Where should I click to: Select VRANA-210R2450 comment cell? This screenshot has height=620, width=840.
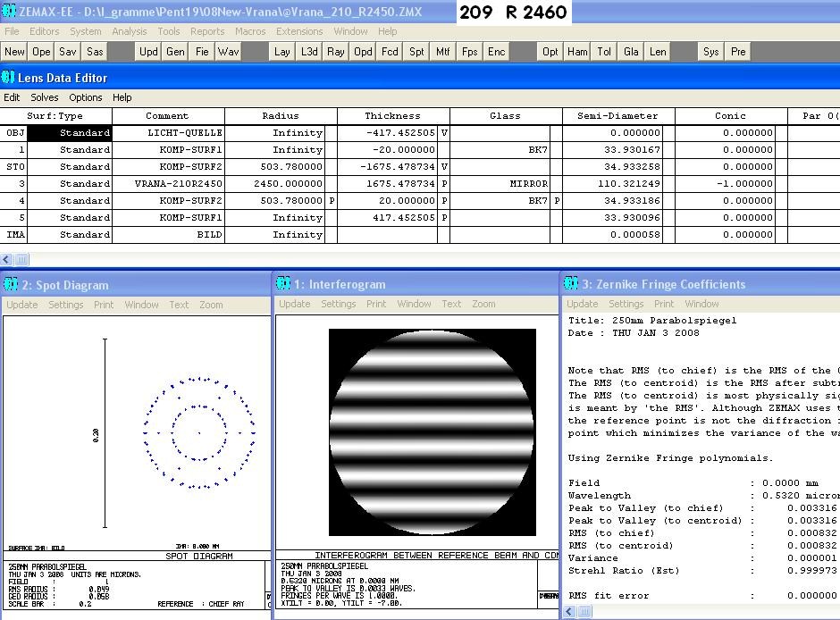pos(168,184)
